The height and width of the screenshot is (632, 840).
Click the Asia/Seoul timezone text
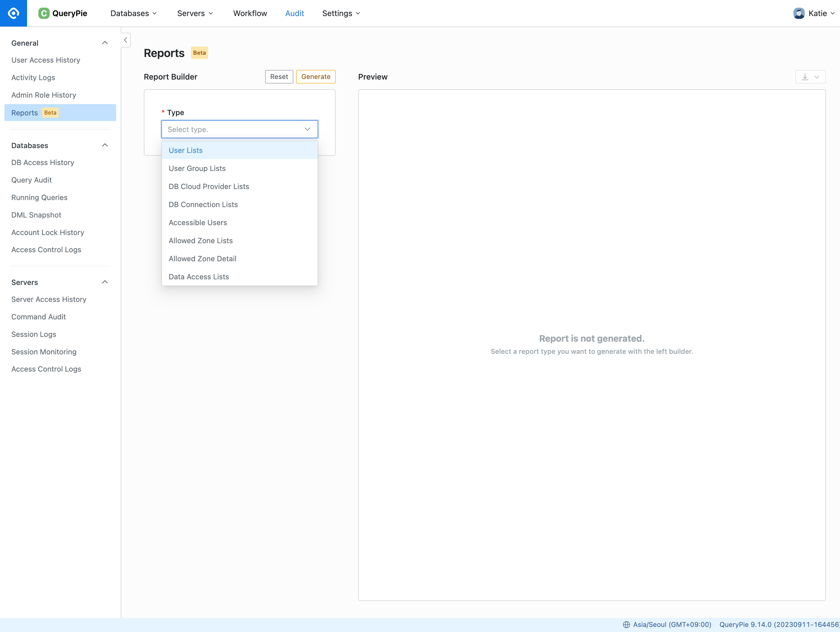point(672,624)
